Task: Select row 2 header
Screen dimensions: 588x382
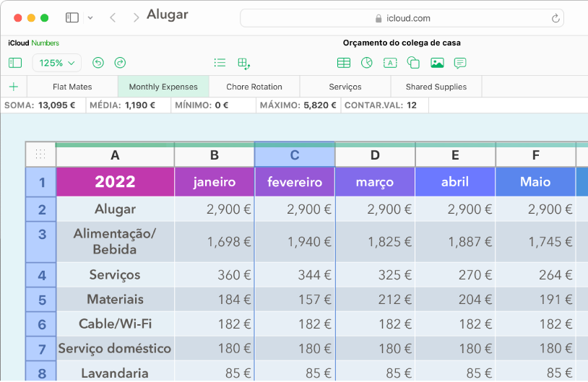Action: point(41,209)
